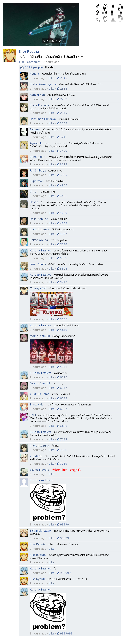This screenshot has height=644, width=127.
Task: Like Utaha Kasumigaoka's comment
Action: pos(52,88)
